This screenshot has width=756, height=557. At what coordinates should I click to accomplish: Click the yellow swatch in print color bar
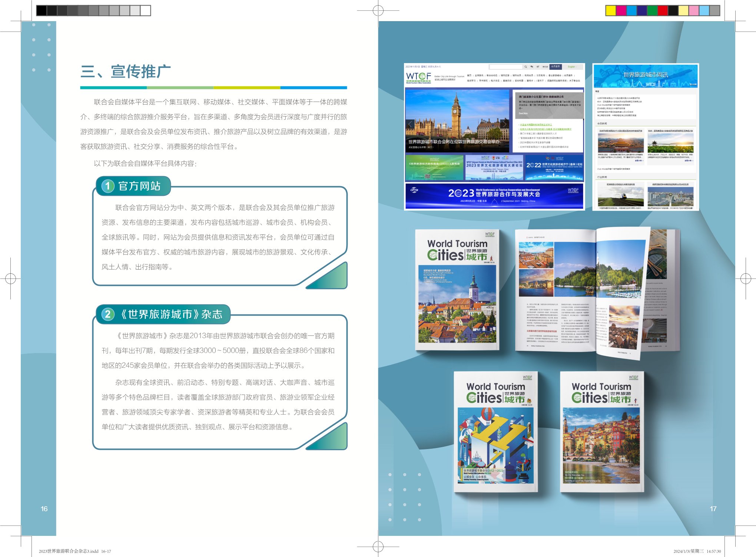(611, 10)
